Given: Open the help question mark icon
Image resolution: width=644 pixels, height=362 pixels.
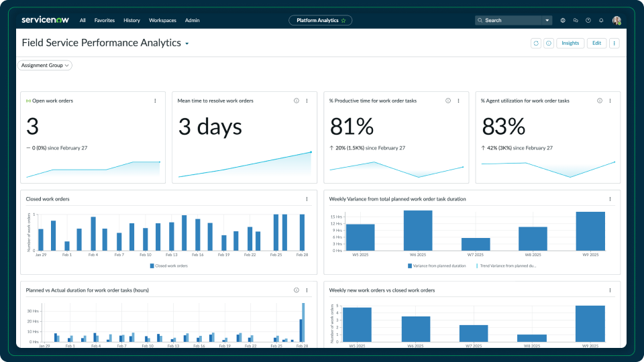Looking at the screenshot, I should (x=588, y=20).
